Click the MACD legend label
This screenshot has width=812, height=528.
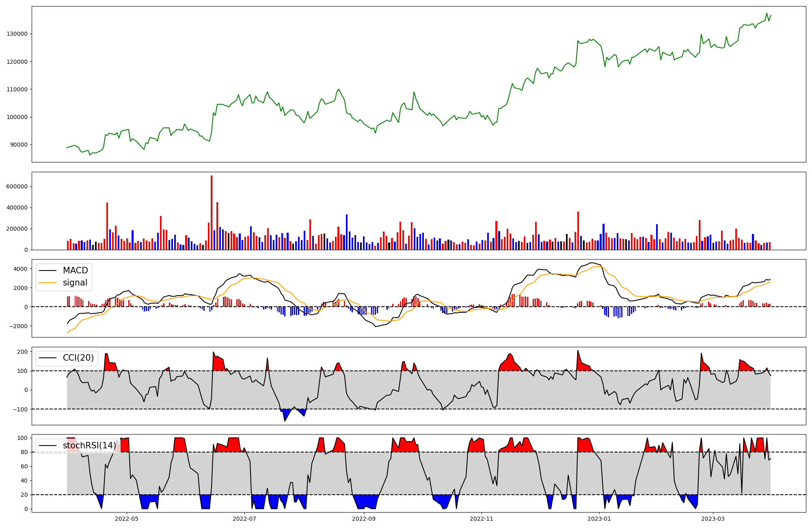(75, 270)
